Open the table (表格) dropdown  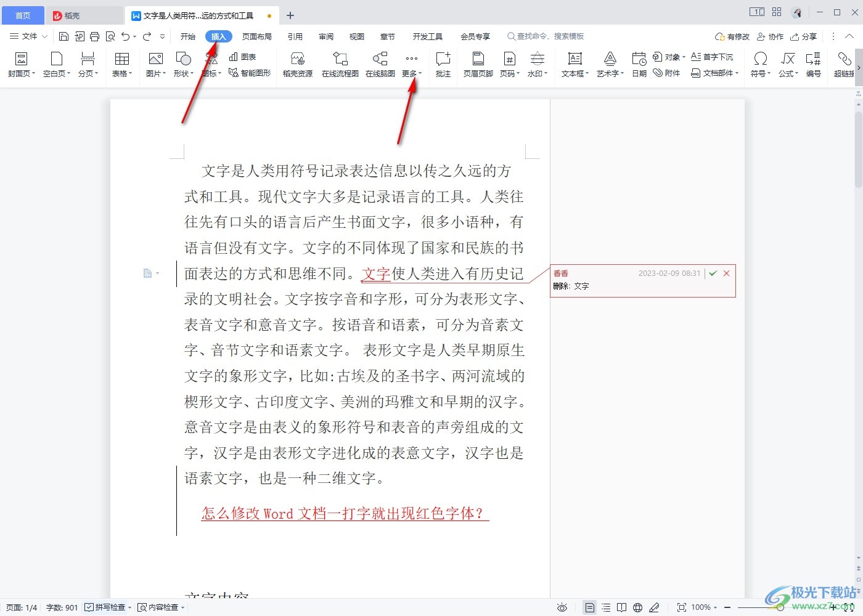[x=122, y=64]
